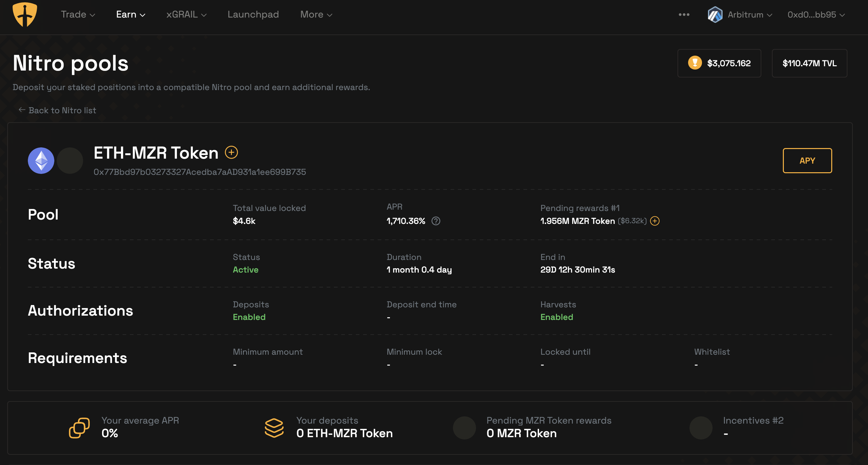This screenshot has height=465, width=868.
Task: Click the plus icon next to pending rewards
Action: [654, 221]
